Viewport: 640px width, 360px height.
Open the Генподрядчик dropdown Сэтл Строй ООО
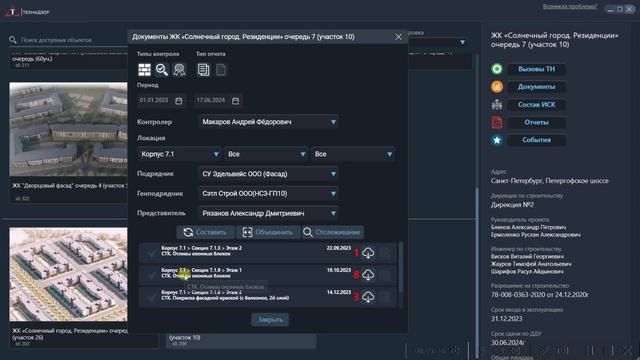268,193
